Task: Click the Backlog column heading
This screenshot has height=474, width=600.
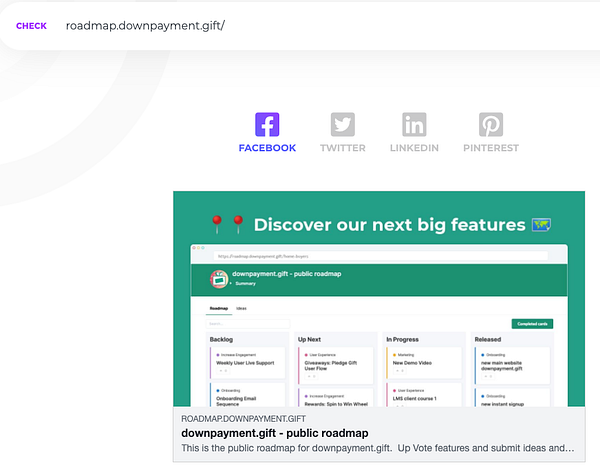Action: point(221,339)
